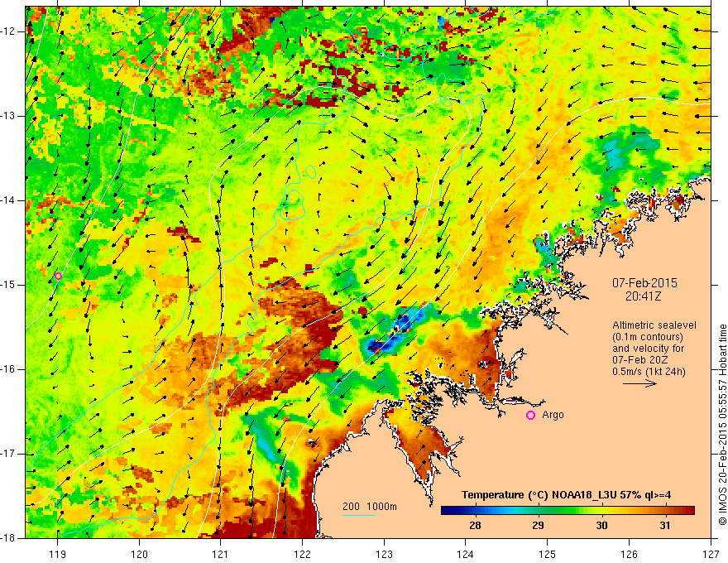Screen dimensions: 728x563
Task: Click the IMOS copyright vertical text
Action: (x=722, y=425)
